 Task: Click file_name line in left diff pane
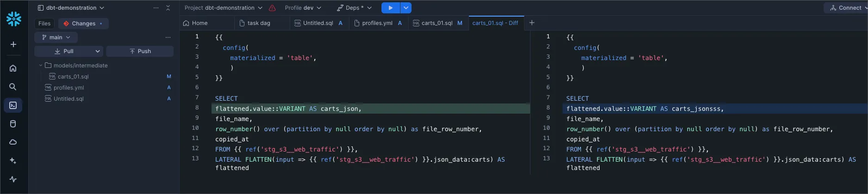click(x=234, y=119)
